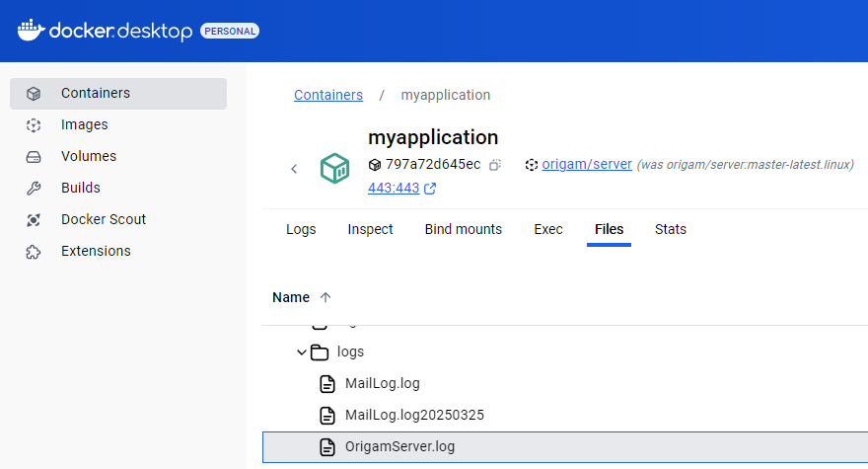
Task: Click the Containers cube icon in sidebar
Action: coord(34,93)
